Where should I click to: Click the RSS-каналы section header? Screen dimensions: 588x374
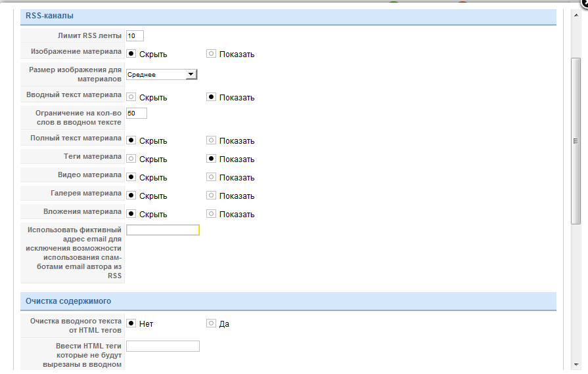[x=288, y=16]
